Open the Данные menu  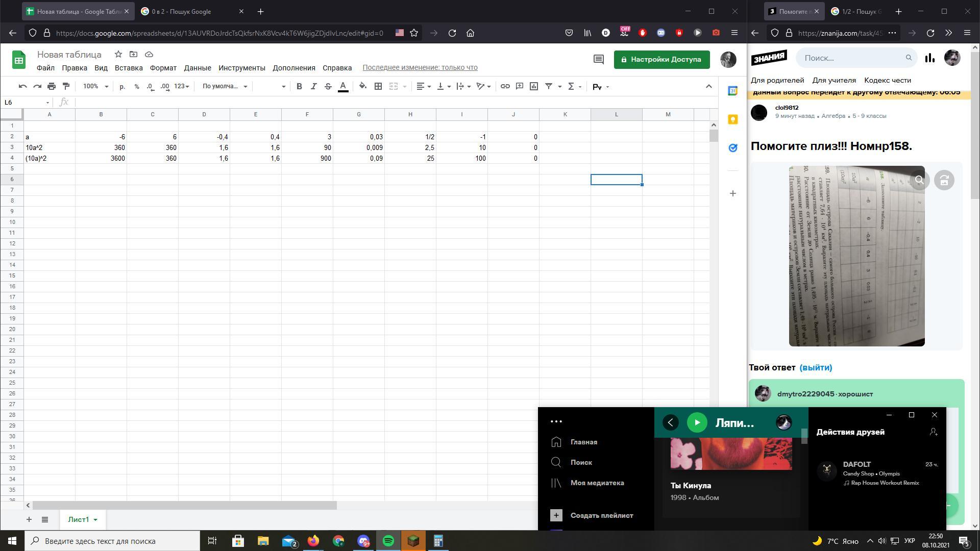(198, 68)
